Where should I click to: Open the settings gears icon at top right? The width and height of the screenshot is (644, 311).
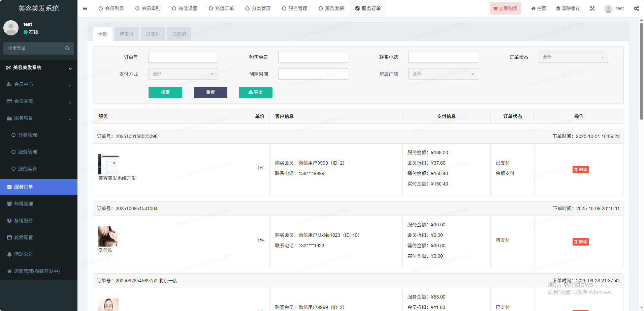(636, 8)
